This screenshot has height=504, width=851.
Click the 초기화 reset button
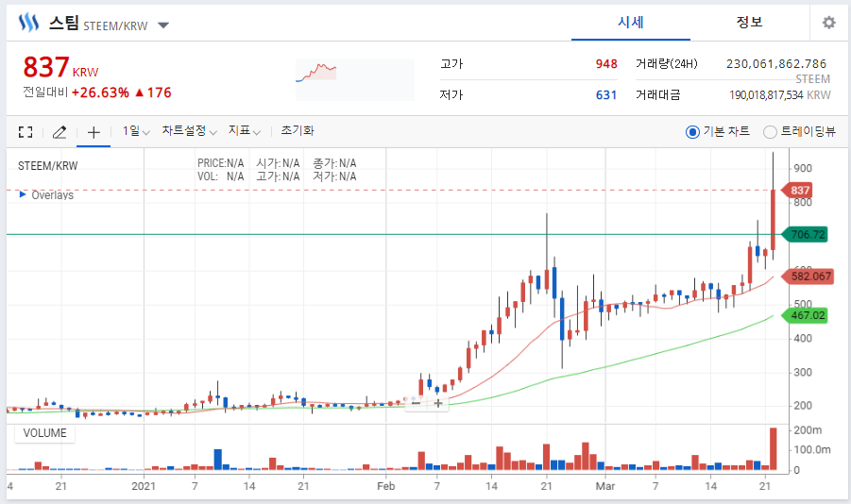pyautogui.click(x=298, y=131)
